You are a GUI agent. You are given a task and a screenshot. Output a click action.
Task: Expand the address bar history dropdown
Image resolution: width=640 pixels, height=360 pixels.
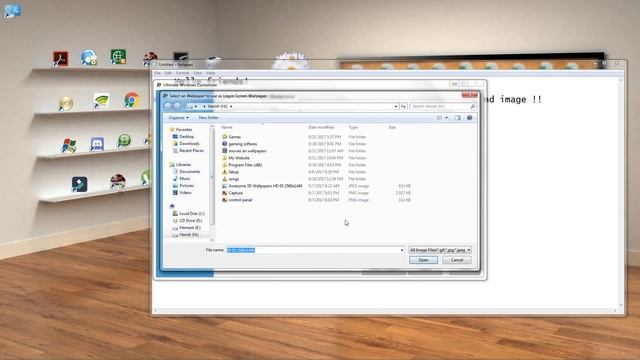(396, 106)
